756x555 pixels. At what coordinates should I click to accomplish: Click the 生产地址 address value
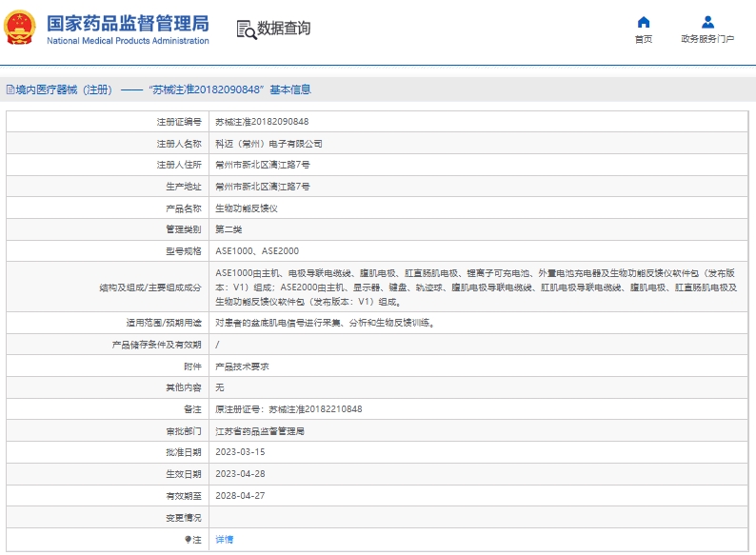tap(262, 187)
